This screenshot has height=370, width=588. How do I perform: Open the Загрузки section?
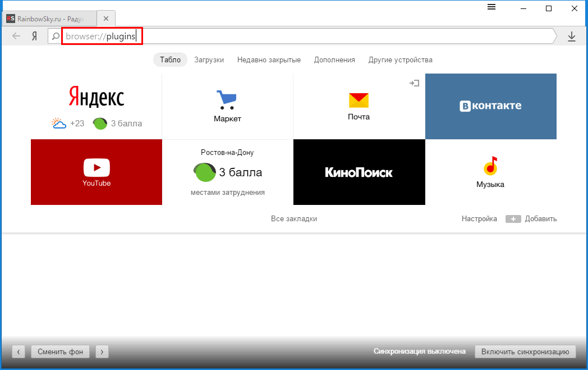[x=209, y=60]
